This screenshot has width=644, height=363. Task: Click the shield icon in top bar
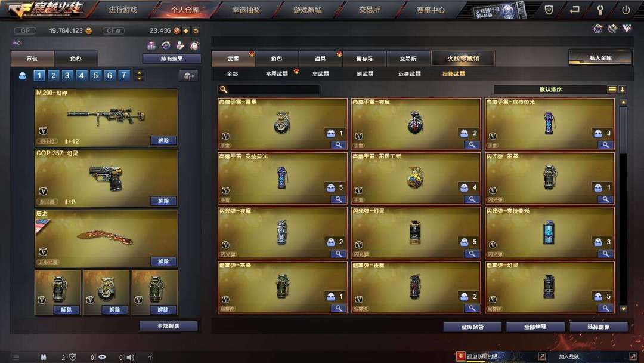click(x=549, y=10)
